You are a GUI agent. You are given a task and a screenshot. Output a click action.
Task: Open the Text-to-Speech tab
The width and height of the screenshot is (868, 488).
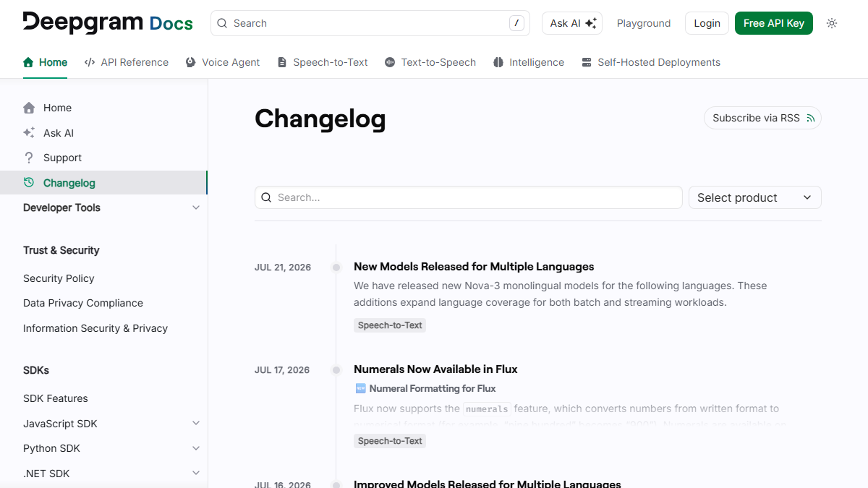430,62
